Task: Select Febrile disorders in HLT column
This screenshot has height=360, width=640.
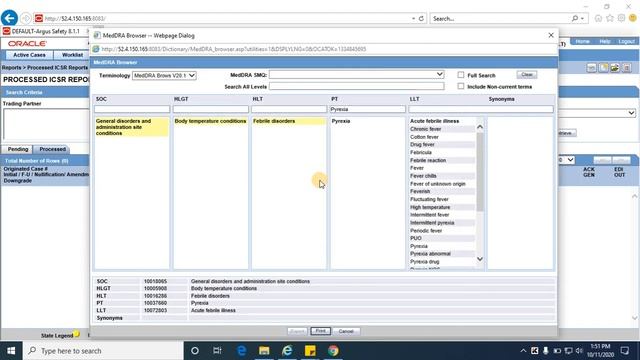Action: 274,121
